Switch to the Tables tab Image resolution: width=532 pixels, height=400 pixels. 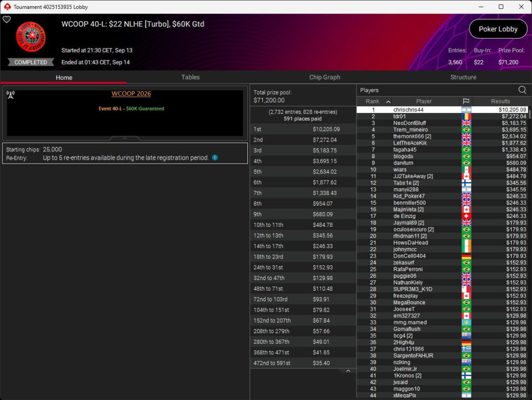click(x=190, y=77)
